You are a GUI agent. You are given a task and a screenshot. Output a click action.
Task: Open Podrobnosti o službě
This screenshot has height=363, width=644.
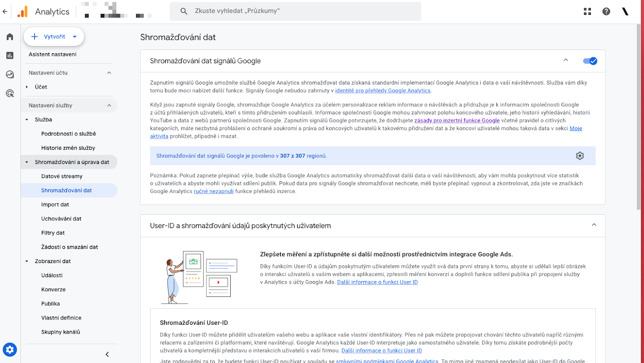click(x=68, y=134)
